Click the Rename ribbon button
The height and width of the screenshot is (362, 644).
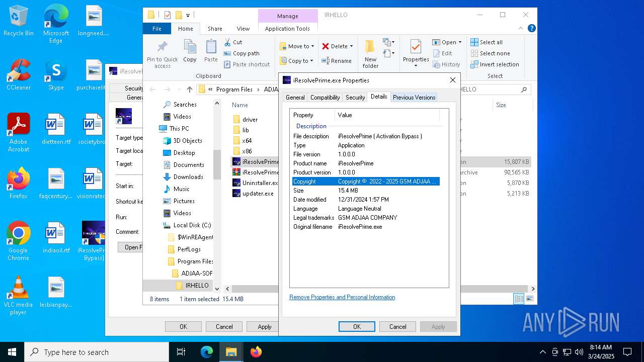click(337, 61)
